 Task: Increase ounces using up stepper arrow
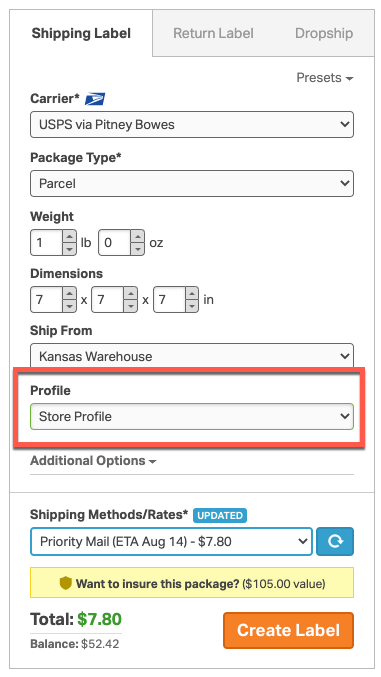pyautogui.click(x=137, y=237)
